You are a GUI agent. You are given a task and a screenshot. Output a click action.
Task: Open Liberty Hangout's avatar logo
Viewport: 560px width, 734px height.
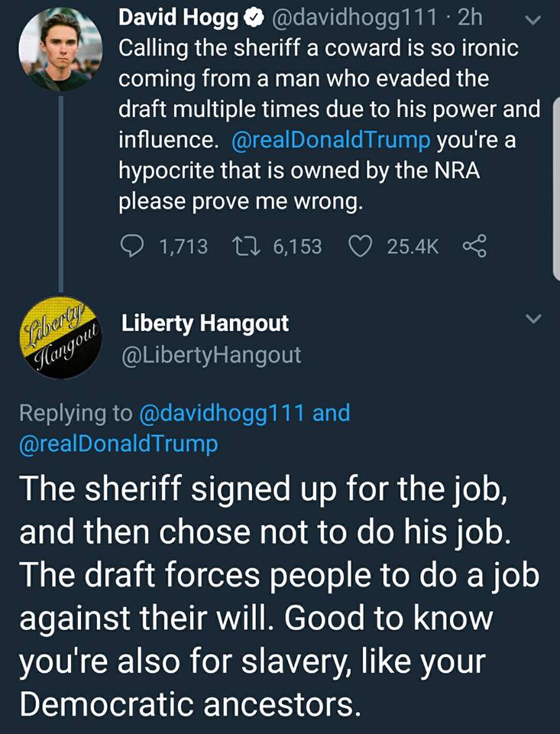click(x=61, y=337)
